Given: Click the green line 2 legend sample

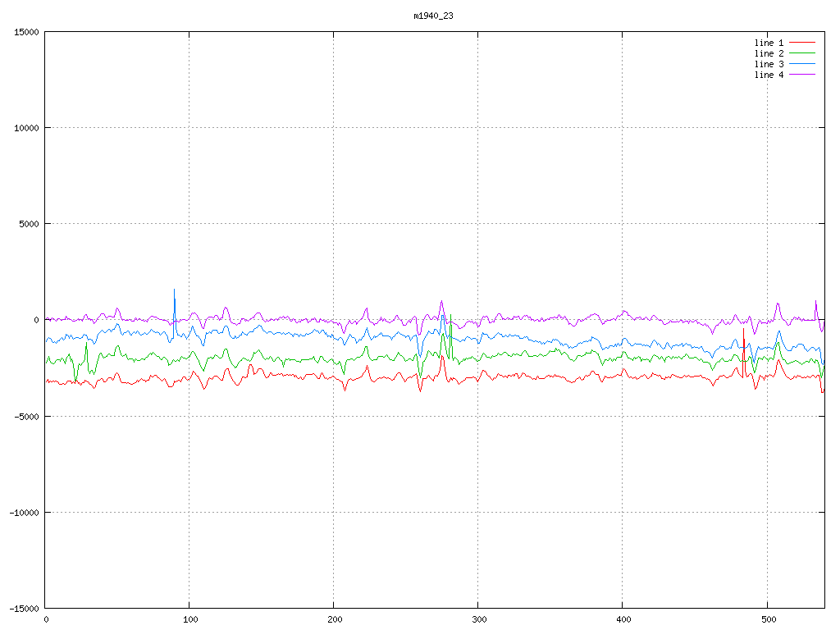Looking at the screenshot, I should pos(803,53).
